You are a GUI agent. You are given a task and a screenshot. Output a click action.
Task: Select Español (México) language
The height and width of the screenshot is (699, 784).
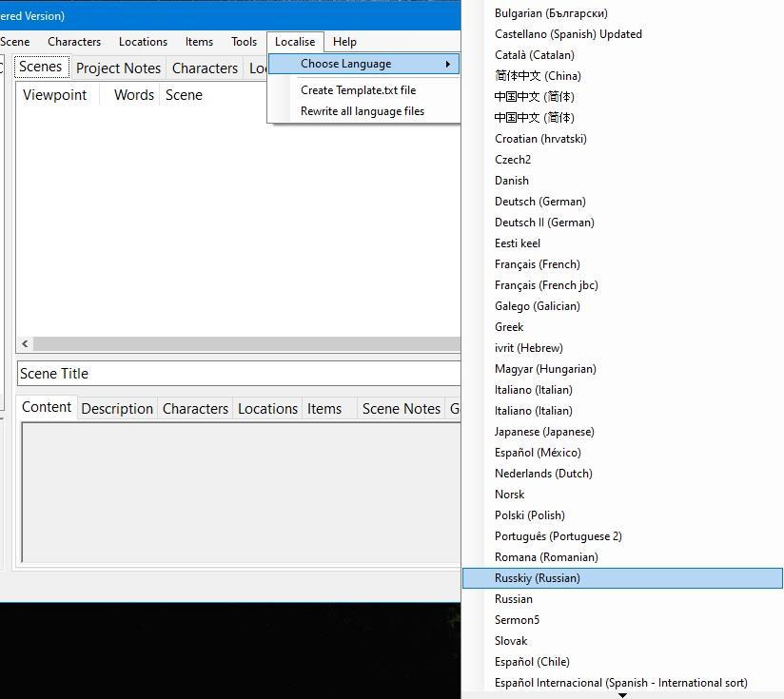[538, 453]
